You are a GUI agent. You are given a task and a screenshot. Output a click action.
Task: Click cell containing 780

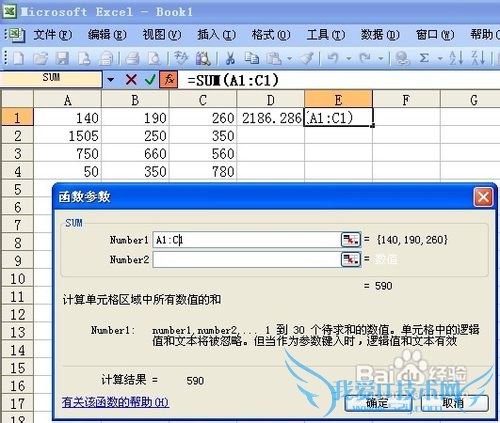point(203,171)
